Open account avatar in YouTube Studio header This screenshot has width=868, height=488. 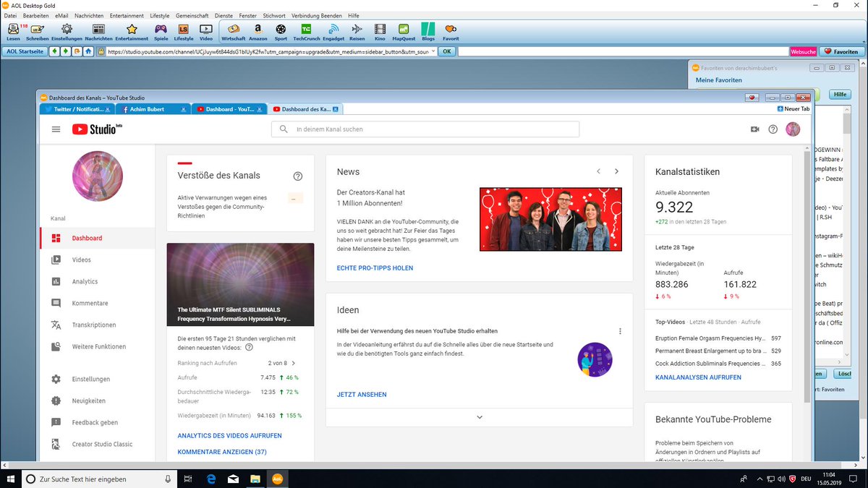point(793,129)
